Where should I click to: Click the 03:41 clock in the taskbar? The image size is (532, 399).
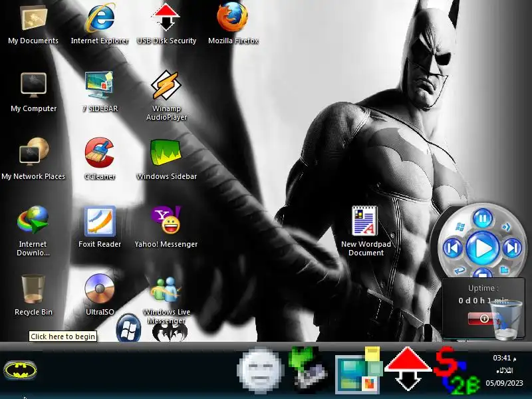[x=505, y=358]
